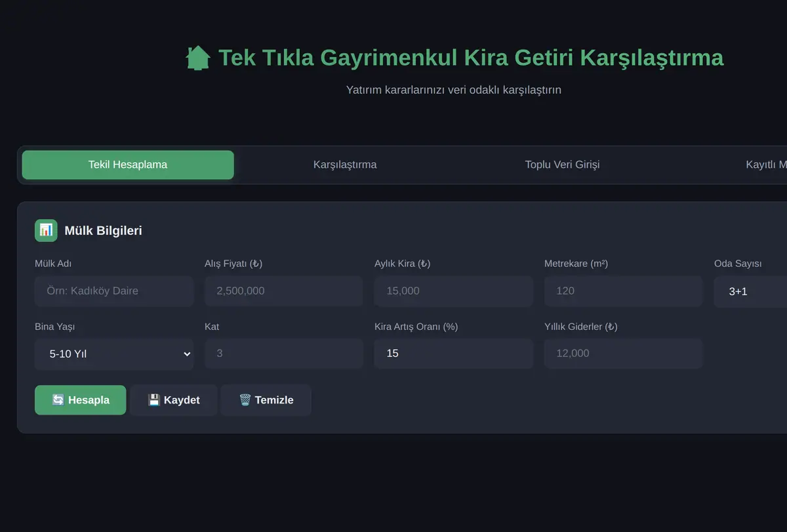Click the Oda Sayısı label
Image resolution: width=787 pixels, height=532 pixels.
pyautogui.click(x=738, y=264)
